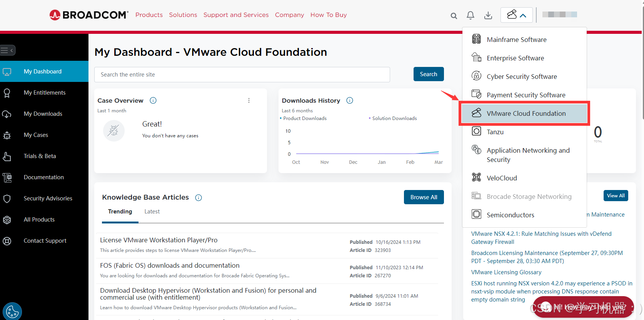Open ESXi host running NSX PSOD link

[x=552, y=292]
